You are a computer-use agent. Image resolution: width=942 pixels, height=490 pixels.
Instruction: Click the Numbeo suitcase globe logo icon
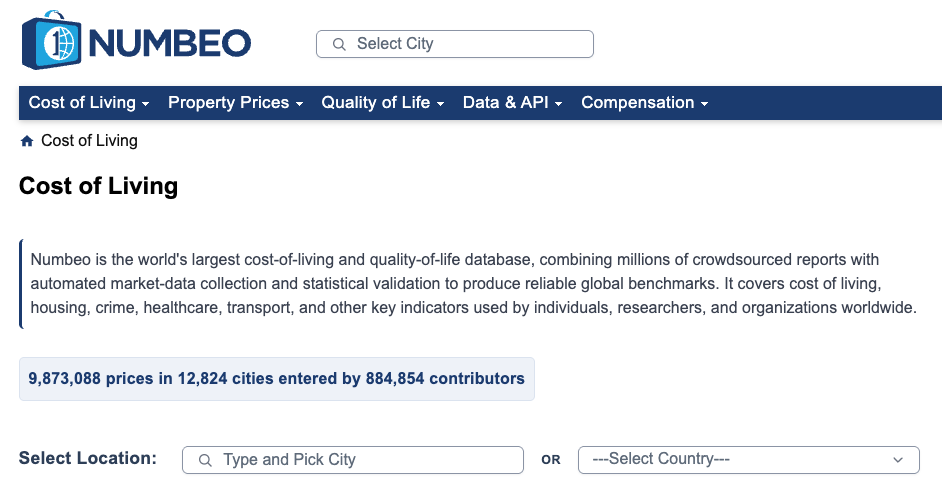click(51, 40)
